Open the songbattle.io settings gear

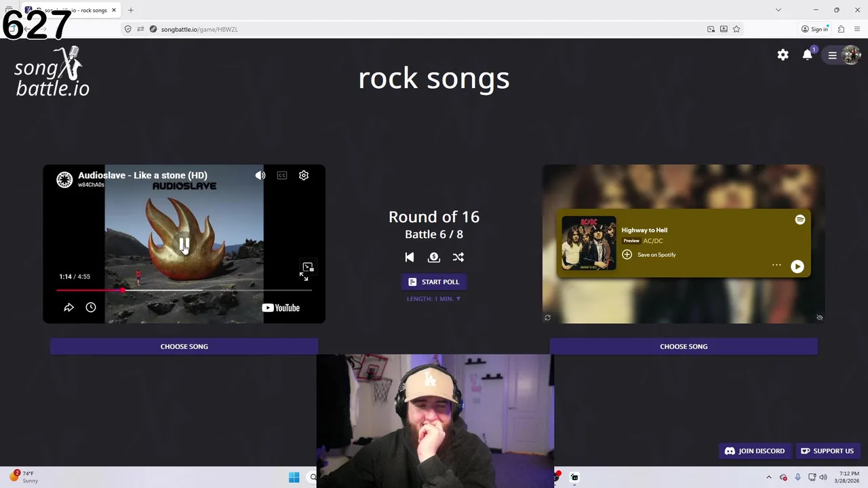click(x=783, y=55)
